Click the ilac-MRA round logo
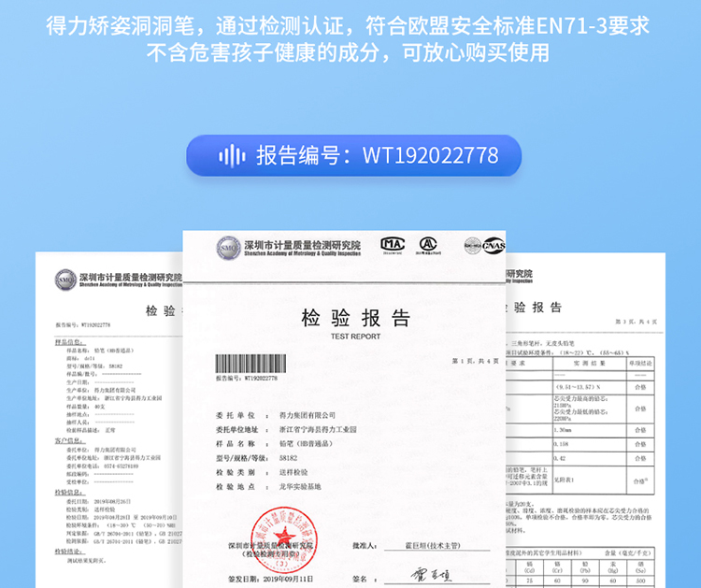This screenshot has width=701, height=588. (472, 246)
